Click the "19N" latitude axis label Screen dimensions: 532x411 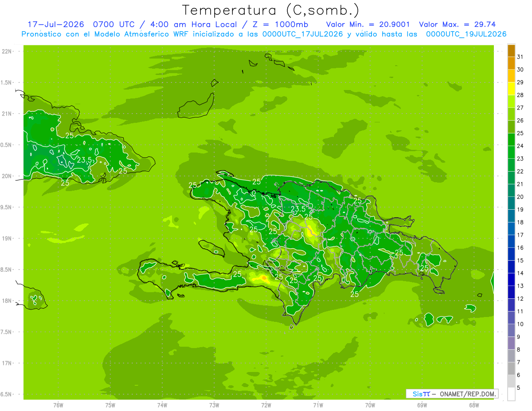pos(7,239)
